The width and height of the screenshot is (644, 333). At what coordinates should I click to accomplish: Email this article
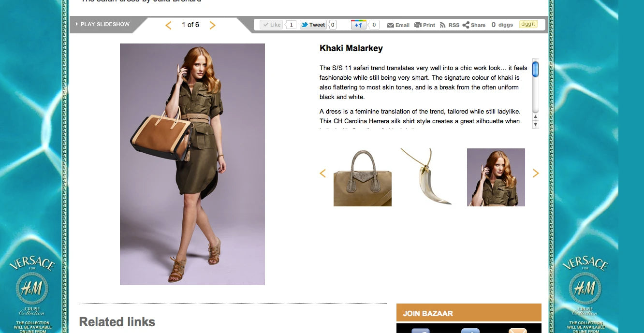[x=398, y=25]
